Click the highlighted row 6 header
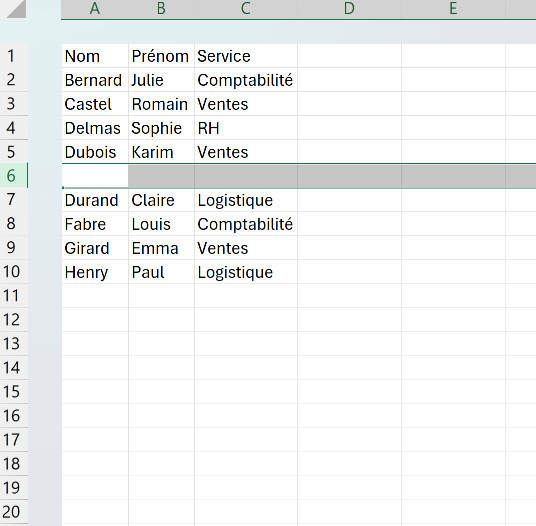 (14, 176)
